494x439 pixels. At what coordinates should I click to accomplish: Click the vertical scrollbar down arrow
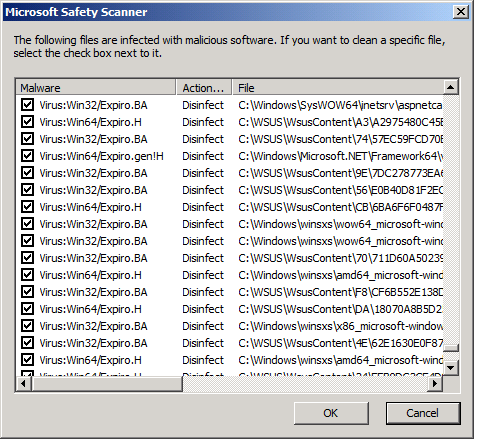[x=451, y=368]
